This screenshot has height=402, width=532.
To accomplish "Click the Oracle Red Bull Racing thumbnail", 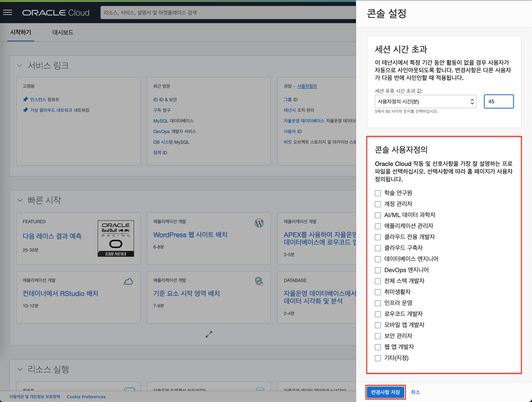I will pos(116,238).
